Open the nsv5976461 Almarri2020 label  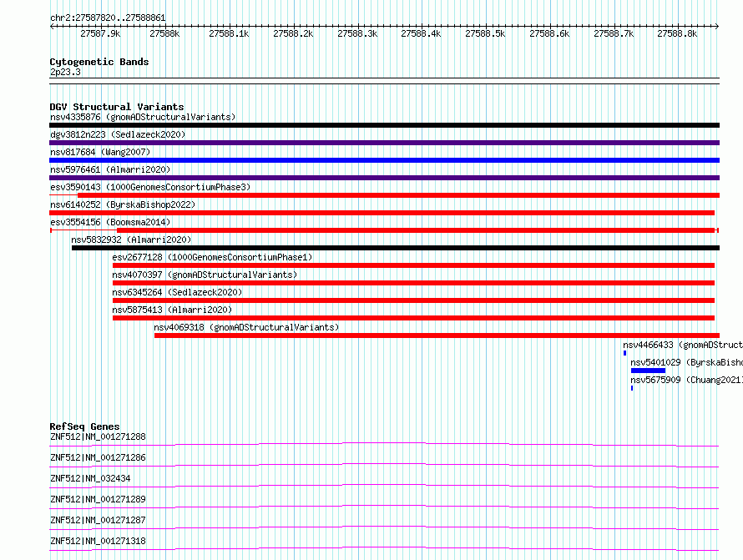coord(110,169)
